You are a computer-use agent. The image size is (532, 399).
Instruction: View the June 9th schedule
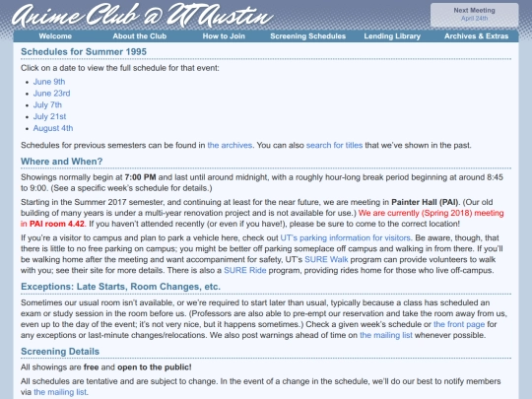(x=49, y=82)
